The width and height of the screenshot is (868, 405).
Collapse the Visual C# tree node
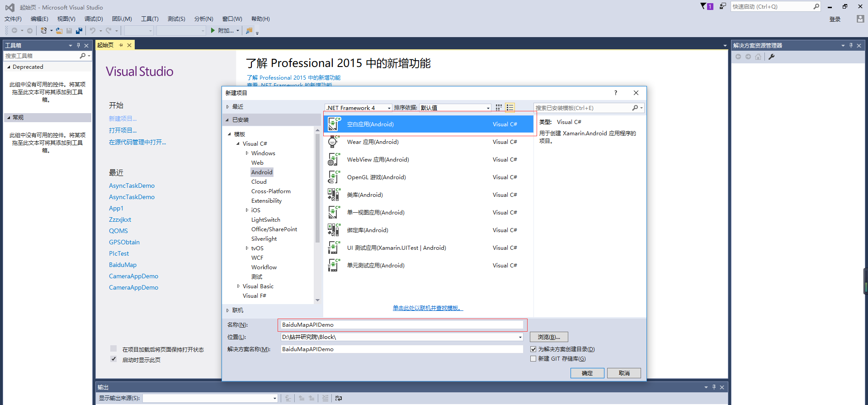(x=238, y=143)
